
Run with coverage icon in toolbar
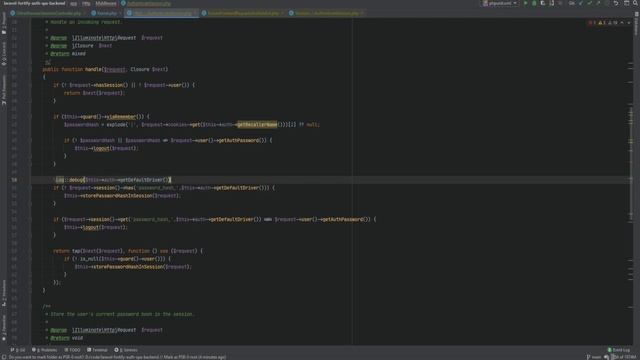543,3
